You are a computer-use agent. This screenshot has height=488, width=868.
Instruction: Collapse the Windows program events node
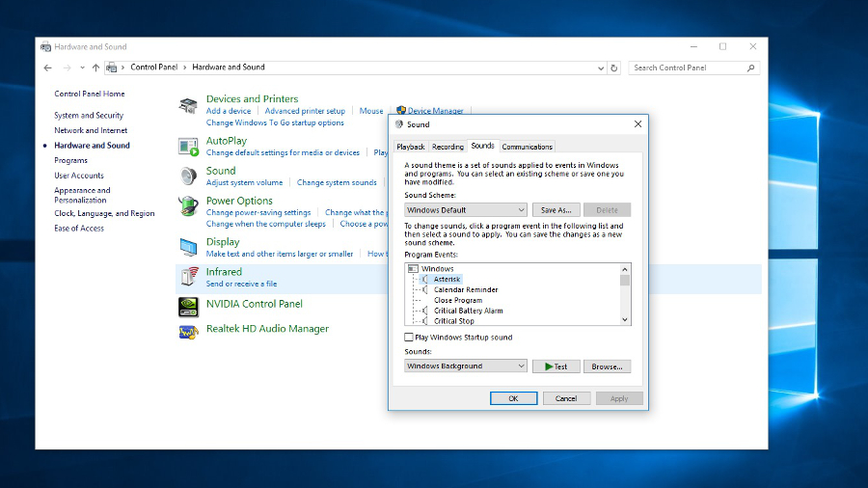(413, 269)
